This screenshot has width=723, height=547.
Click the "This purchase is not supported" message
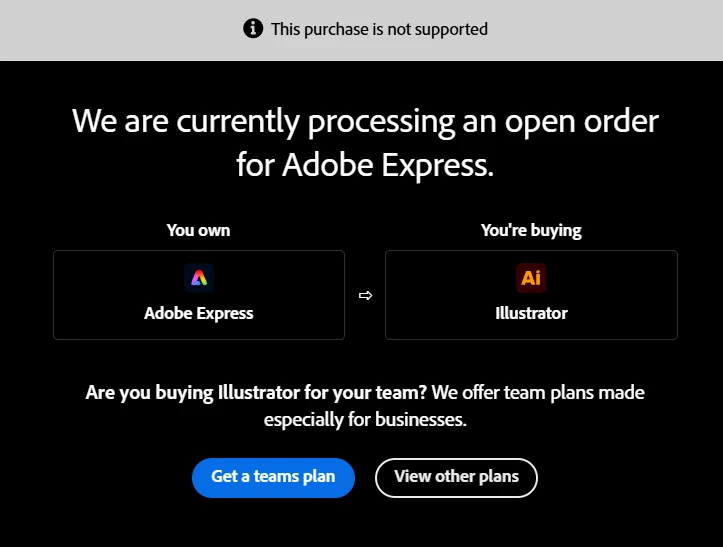[x=379, y=29]
